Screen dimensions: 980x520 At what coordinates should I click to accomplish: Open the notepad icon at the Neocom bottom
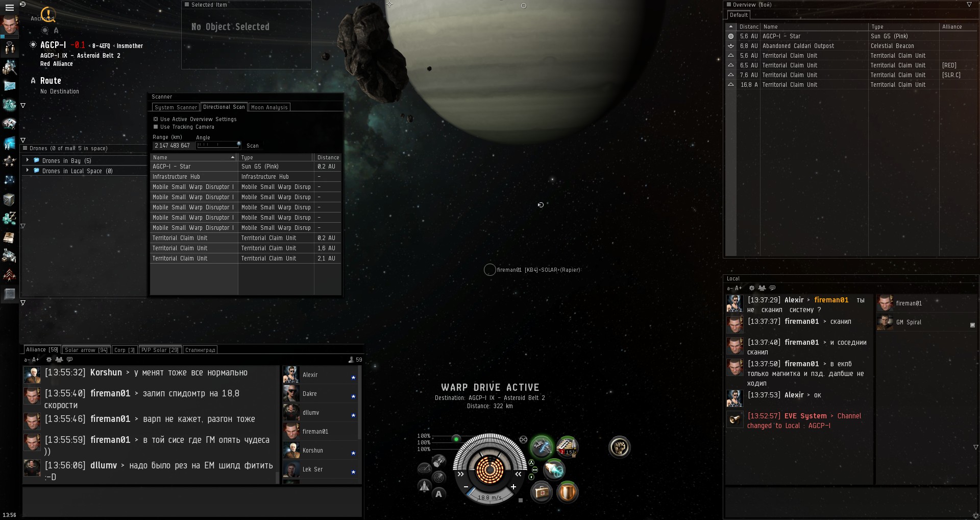point(9,294)
